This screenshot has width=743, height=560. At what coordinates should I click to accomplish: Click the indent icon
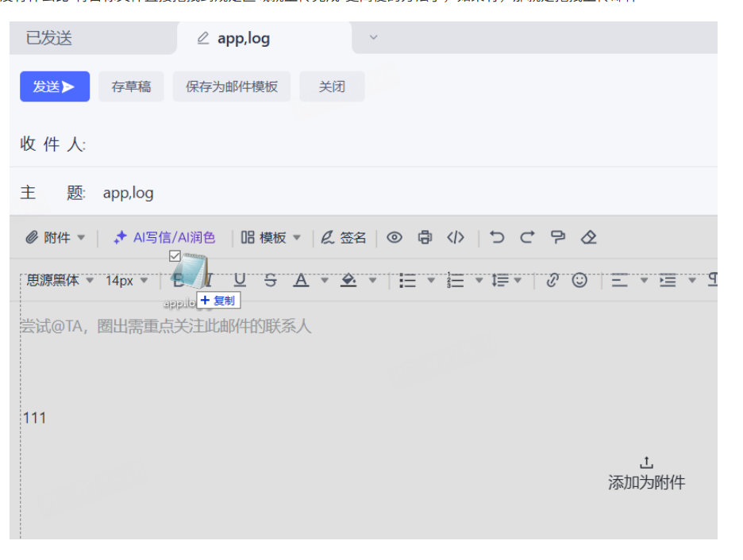pos(668,280)
